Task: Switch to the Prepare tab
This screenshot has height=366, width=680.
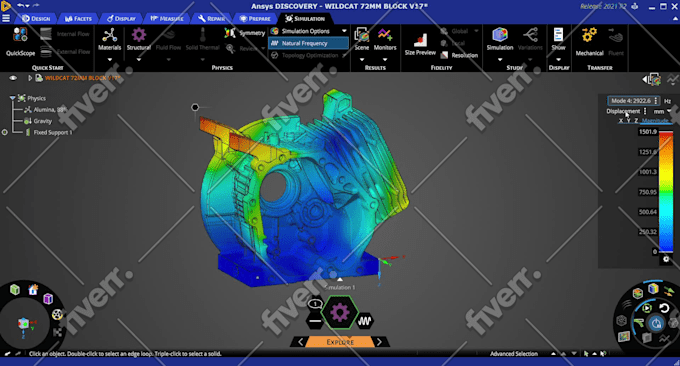Action: click(x=255, y=19)
